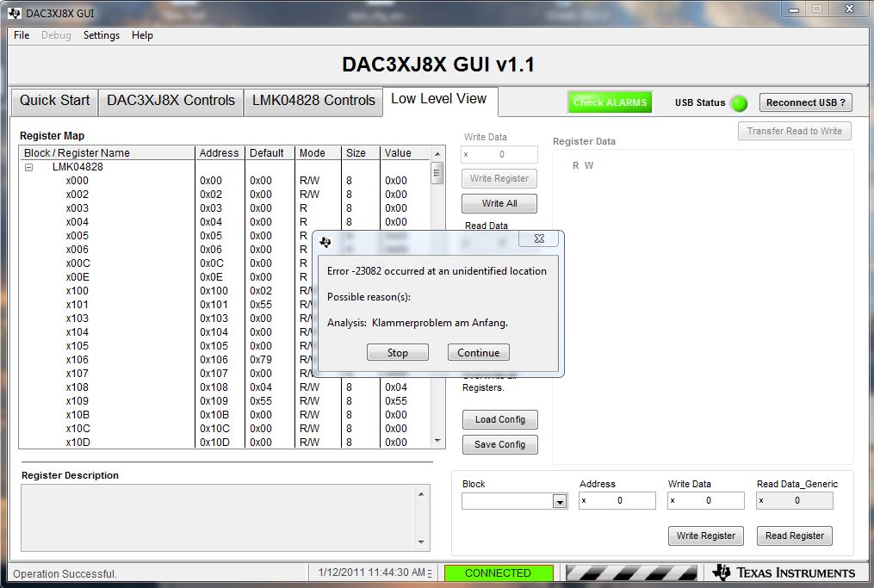This screenshot has height=588, width=874.
Task: Click the Stop button in error dialog
Action: 398,352
